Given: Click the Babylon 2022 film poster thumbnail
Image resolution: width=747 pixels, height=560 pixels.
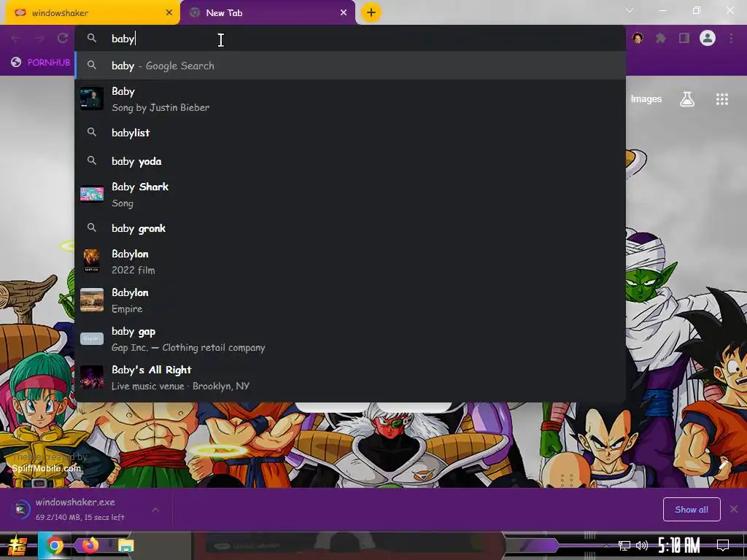Looking at the screenshot, I should point(91,261).
